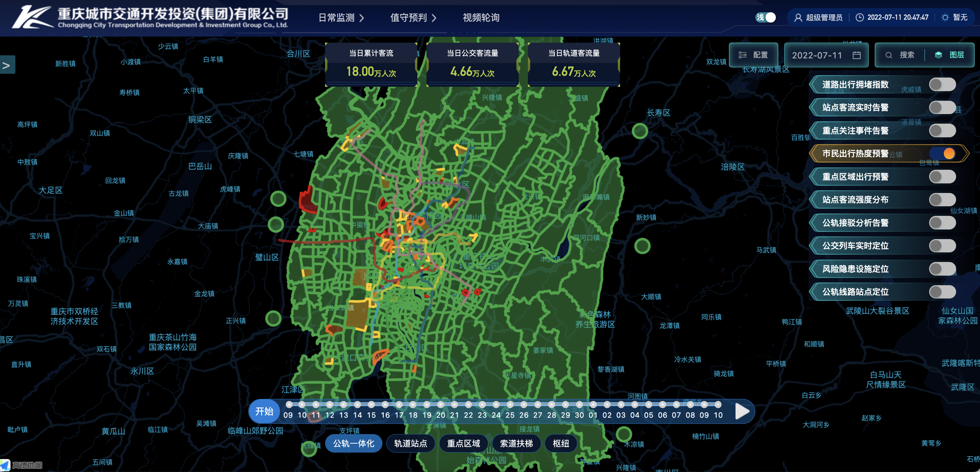Expand the left side panel arrow
This screenshot has width=980, height=472.
(7, 65)
